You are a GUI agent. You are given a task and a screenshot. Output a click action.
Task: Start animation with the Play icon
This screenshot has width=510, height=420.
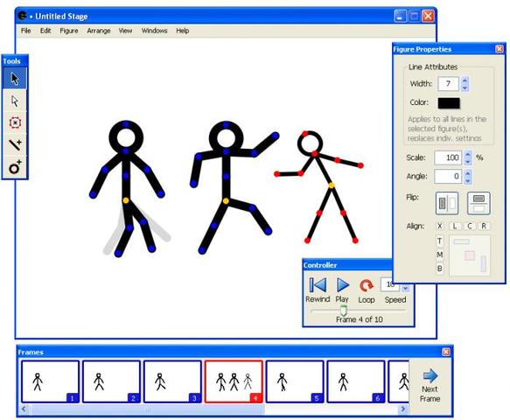click(343, 285)
